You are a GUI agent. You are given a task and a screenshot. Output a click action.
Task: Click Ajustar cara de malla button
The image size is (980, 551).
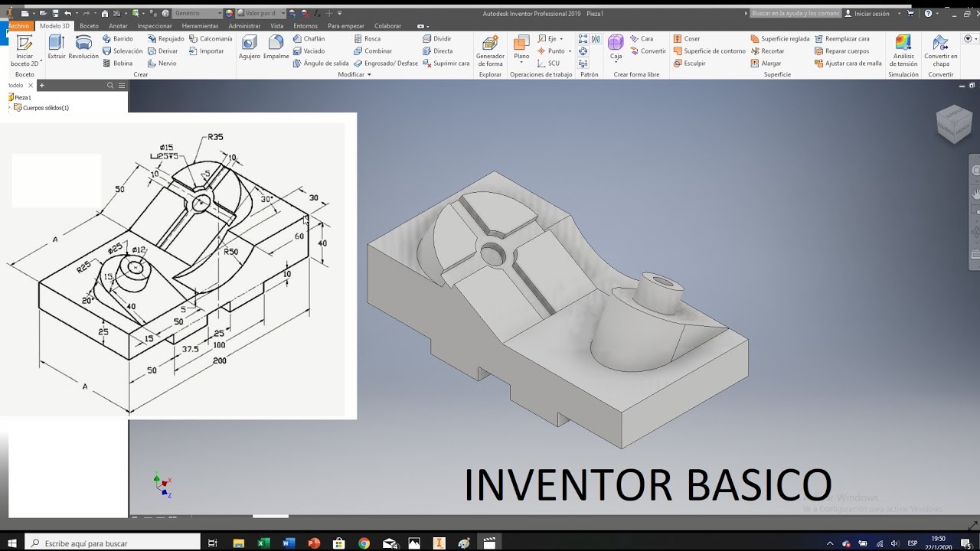[848, 63]
